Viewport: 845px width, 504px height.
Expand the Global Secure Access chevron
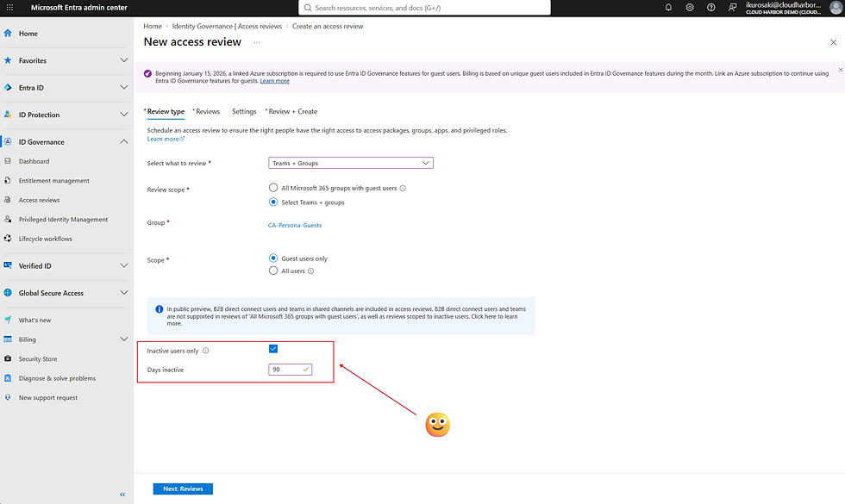click(x=124, y=293)
